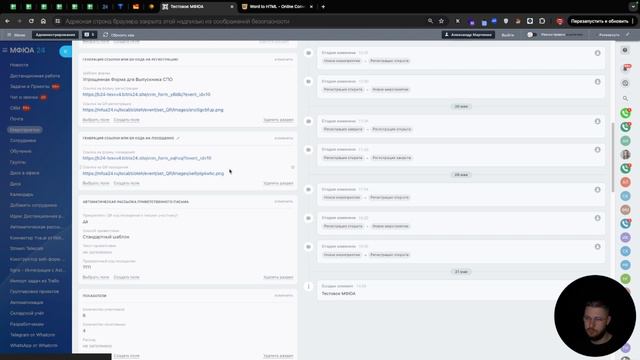Viewport: 640px width, 360px height.
Task: Click the info icon beside 'Тестовое МФЮА' entry
Action: 309,287
